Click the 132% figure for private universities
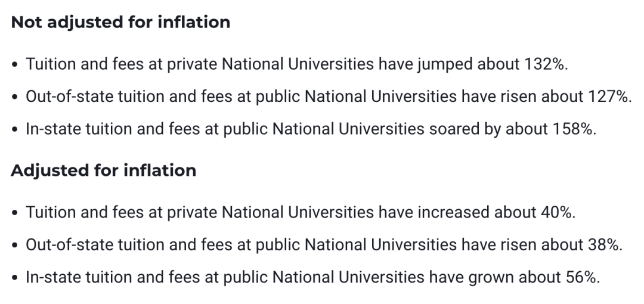The image size is (644, 304). coord(546,64)
